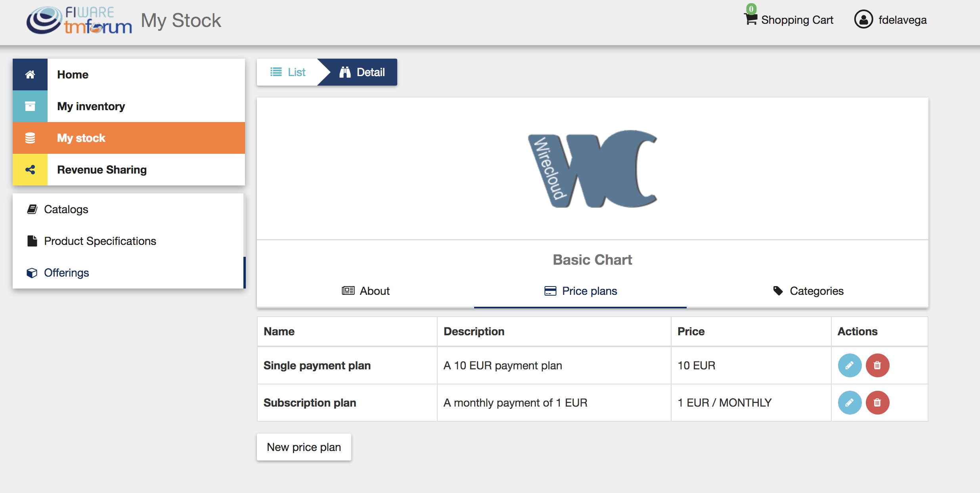Go back to the List view
Screen dimensions: 980x493
coord(288,72)
